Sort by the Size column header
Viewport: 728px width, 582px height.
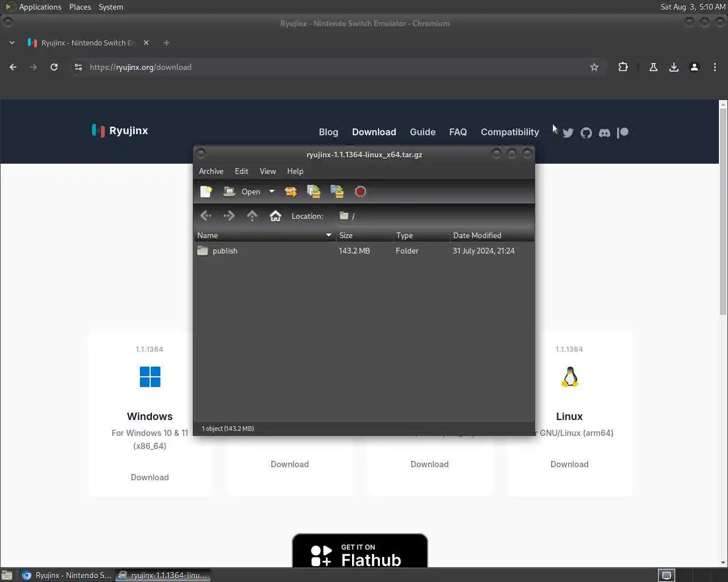tap(364, 235)
